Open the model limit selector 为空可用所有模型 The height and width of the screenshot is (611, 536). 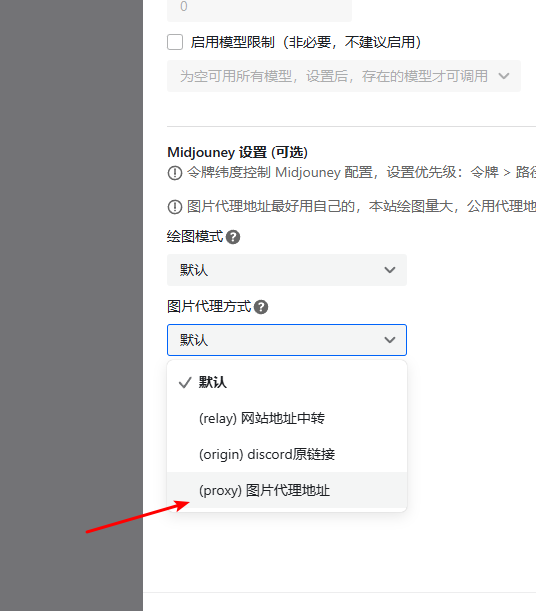click(x=344, y=76)
